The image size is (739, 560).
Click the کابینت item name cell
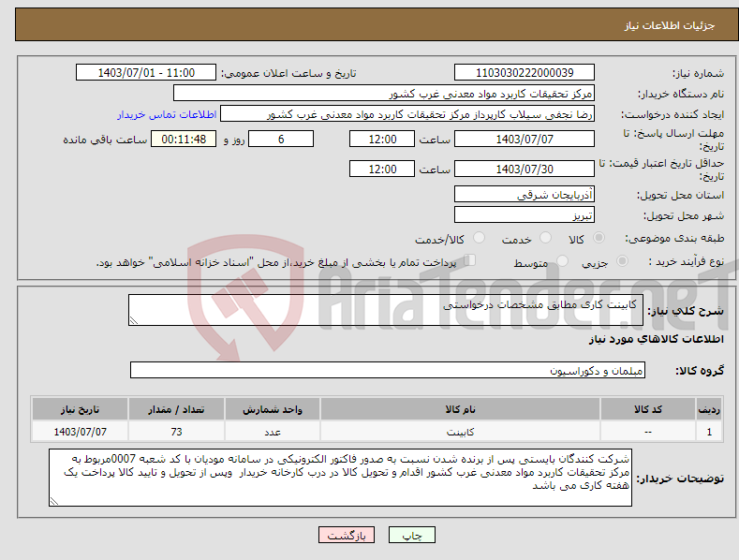click(x=460, y=432)
